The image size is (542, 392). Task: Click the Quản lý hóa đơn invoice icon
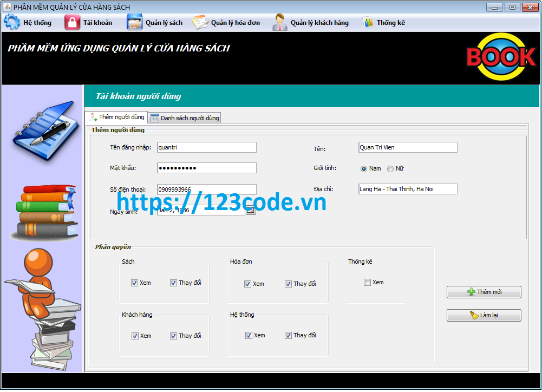click(200, 22)
